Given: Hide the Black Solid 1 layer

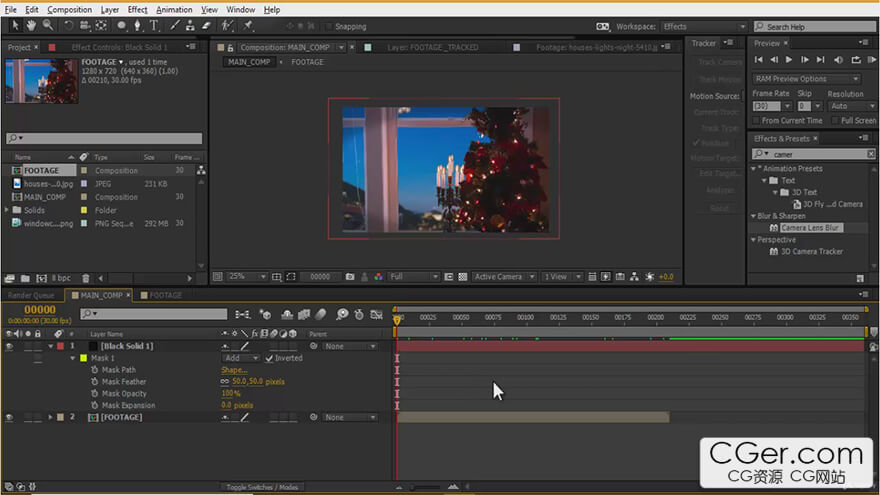Looking at the screenshot, I should click(9, 347).
